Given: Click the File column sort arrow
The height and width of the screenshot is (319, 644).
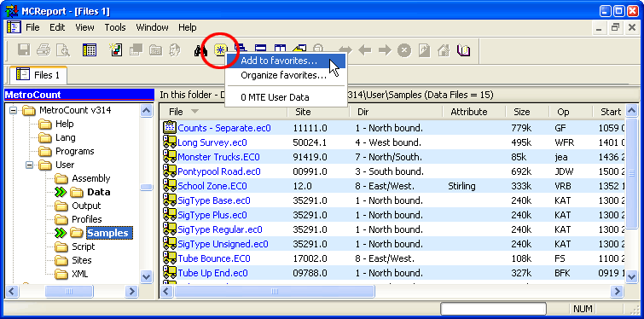Looking at the screenshot, I should (194, 111).
